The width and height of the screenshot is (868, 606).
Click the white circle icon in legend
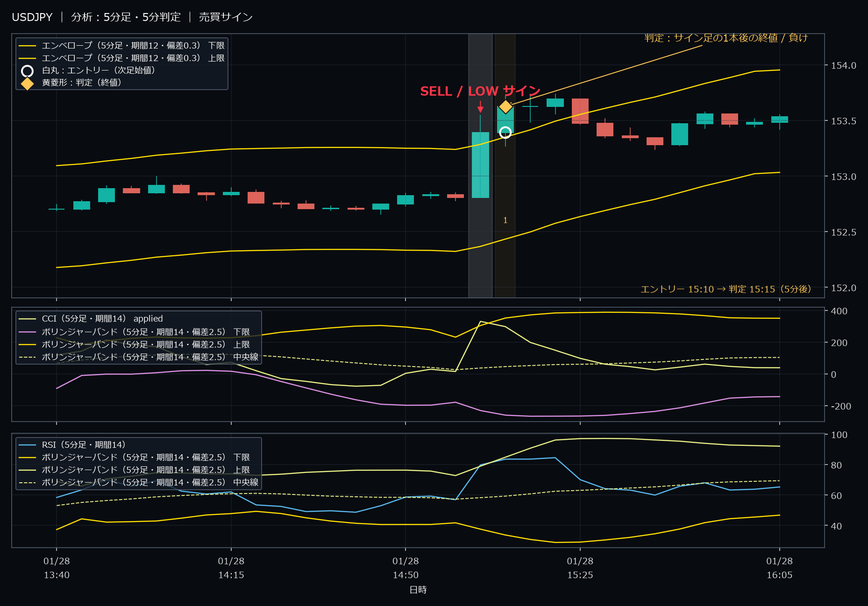pyautogui.click(x=28, y=71)
